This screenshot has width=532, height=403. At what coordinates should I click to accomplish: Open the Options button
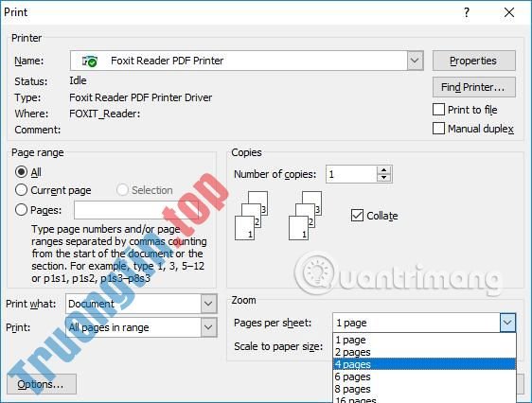(42, 384)
